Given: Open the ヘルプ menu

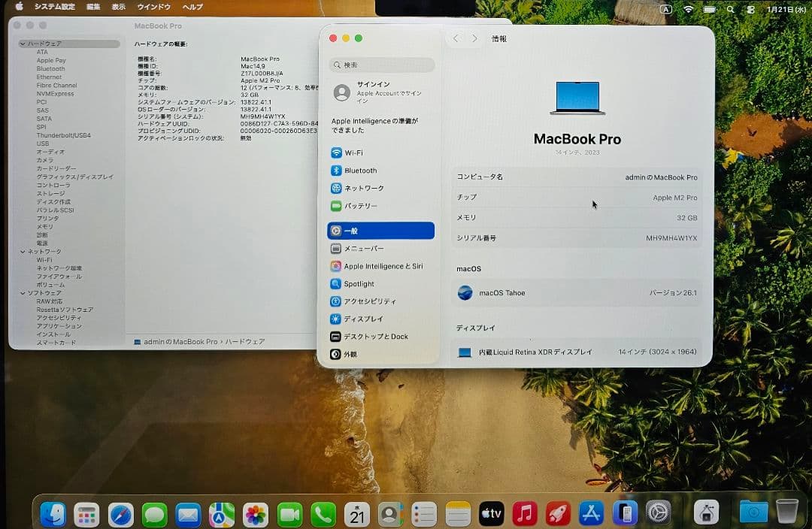Looking at the screenshot, I should pyautogui.click(x=192, y=7).
